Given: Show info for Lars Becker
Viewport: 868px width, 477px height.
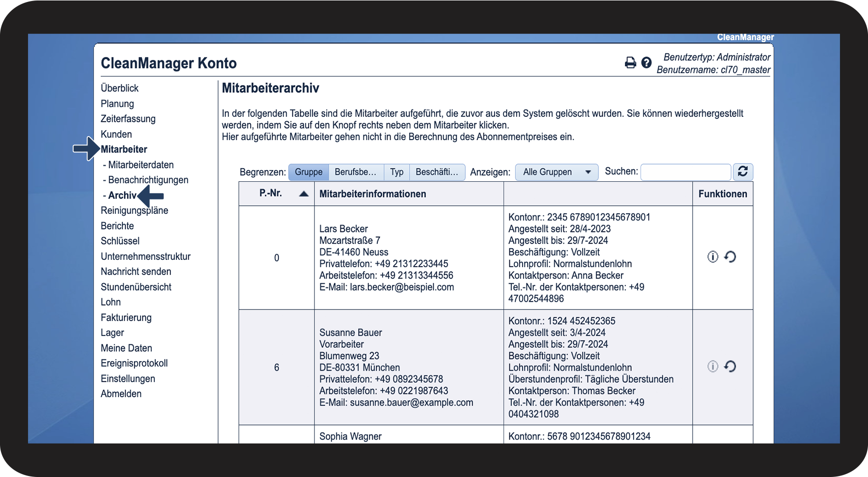Looking at the screenshot, I should 713,256.
